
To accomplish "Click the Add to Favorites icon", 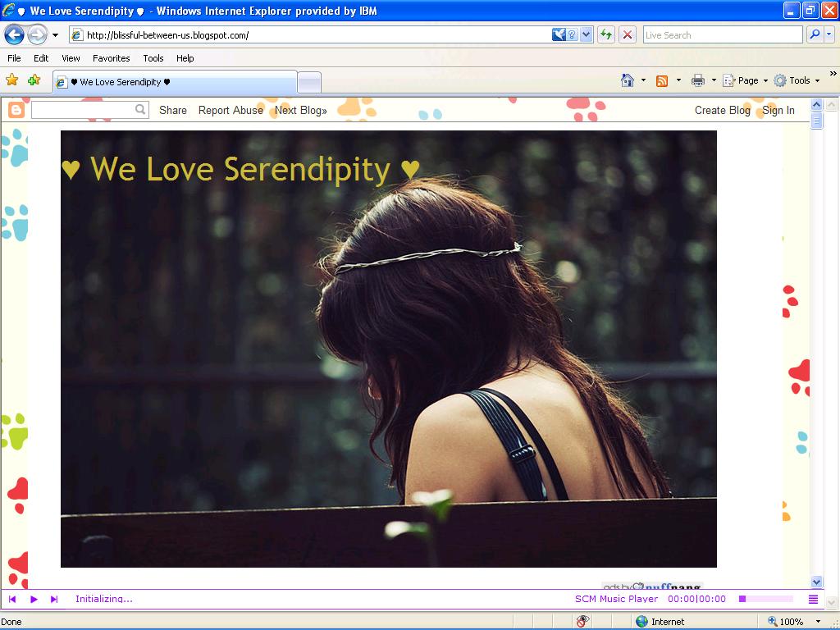I will [x=34, y=80].
